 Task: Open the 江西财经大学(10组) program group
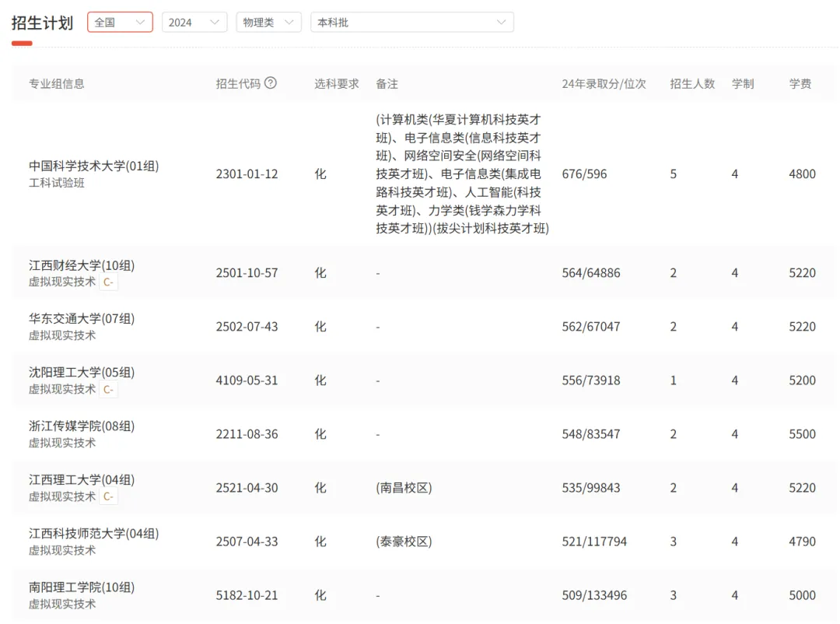[x=81, y=265]
